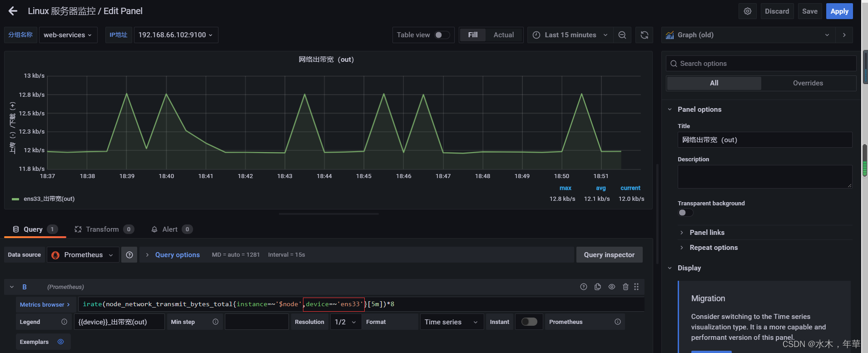
Task: Sort legend by max column
Action: coord(565,188)
